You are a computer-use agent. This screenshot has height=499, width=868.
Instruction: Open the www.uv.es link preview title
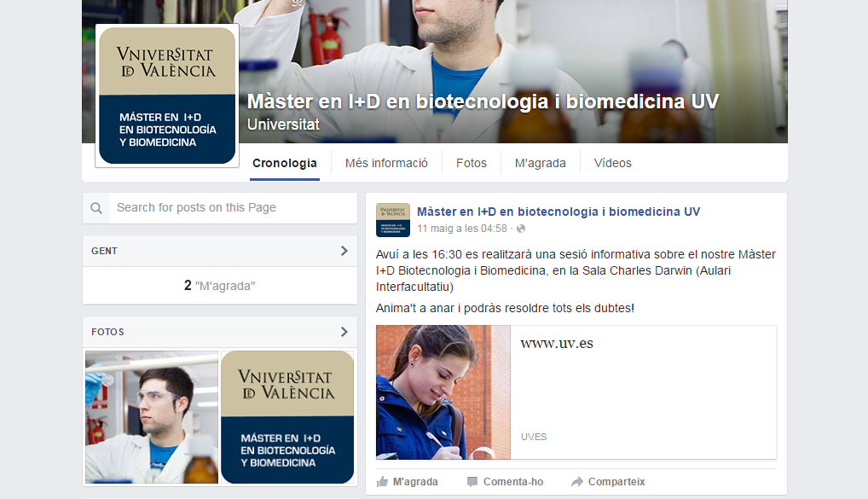click(x=557, y=344)
